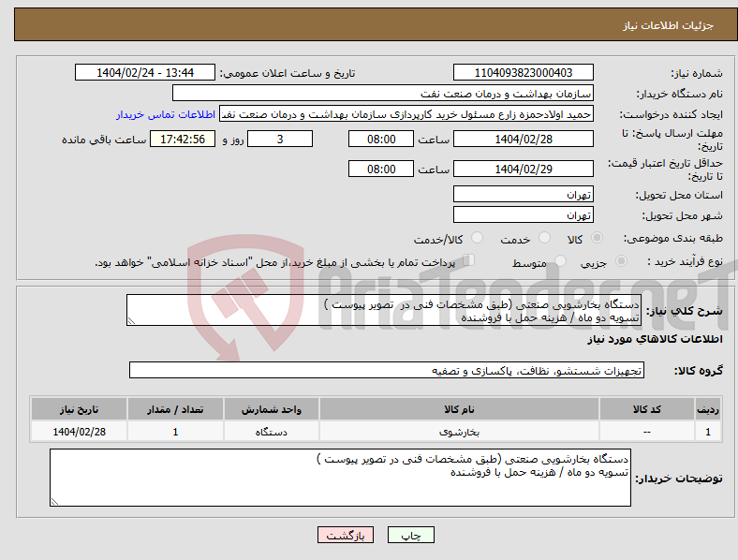The height and width of the screenshot is (560, 738).
Task: Click the اطلاعات کالاهای مورد نیاز heading
Action: pos(655,339)
